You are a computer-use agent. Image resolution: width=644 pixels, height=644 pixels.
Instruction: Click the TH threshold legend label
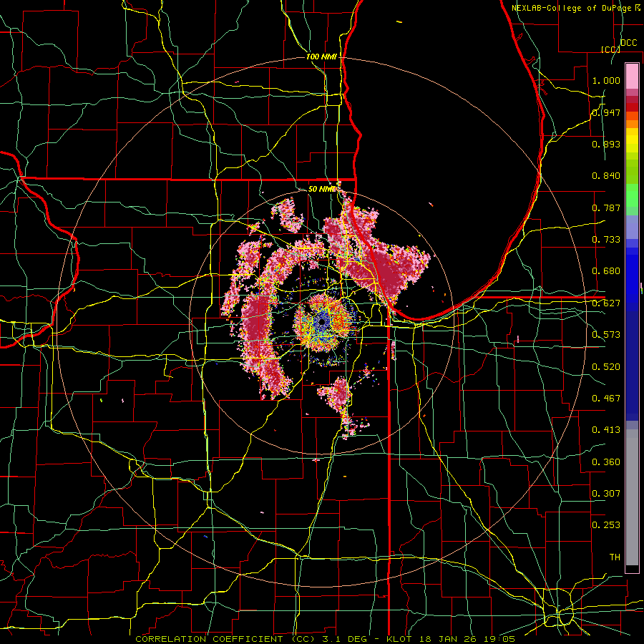tap(615, 557)
